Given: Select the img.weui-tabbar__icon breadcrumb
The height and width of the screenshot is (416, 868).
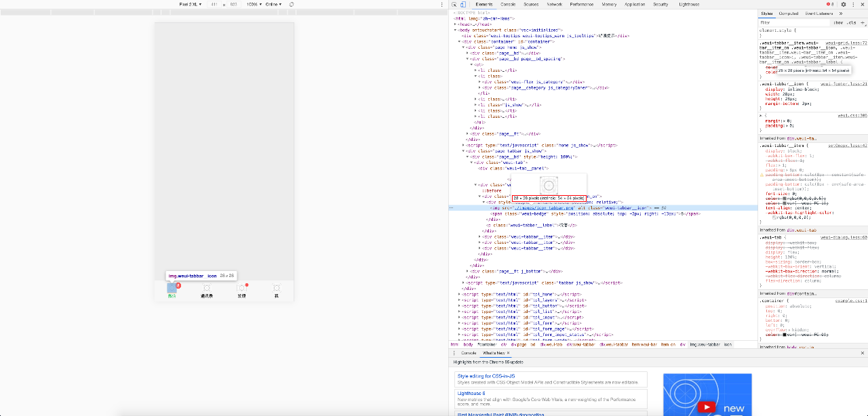Looking at the screenshot, I should point(711,344).
